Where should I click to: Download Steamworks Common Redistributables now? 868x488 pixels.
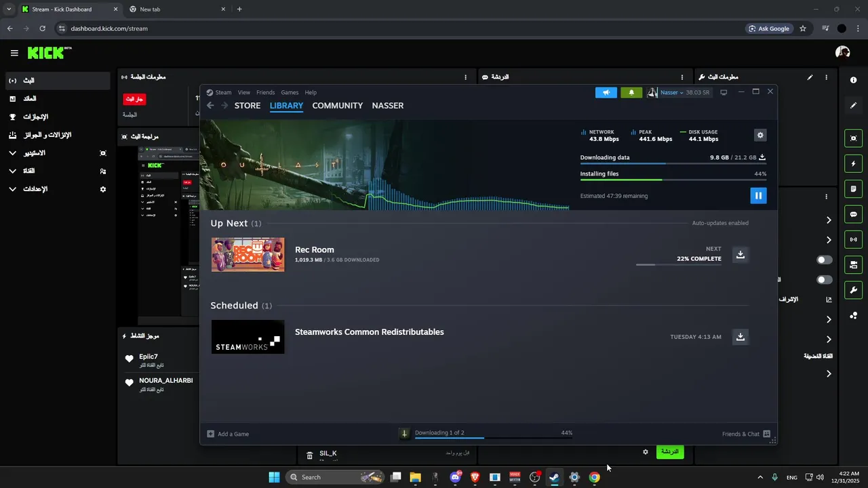point(741,336)
